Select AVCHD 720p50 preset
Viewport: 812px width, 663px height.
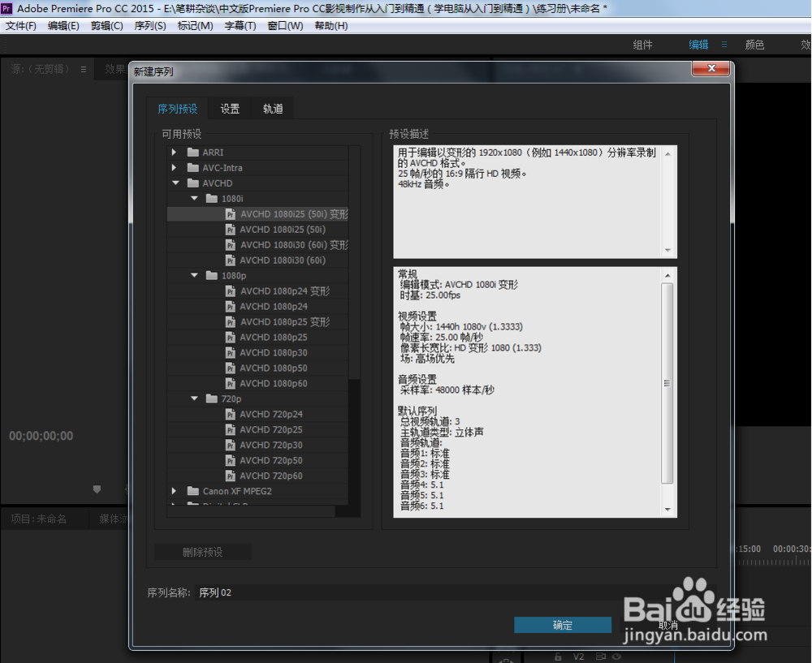(x=257, y=460)
